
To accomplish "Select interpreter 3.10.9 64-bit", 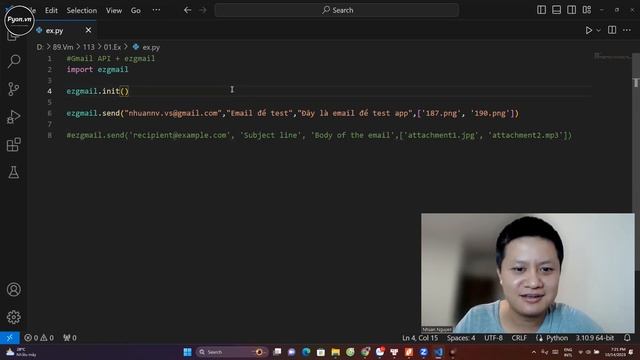I will pyautogui.click(x=595, y=338).
